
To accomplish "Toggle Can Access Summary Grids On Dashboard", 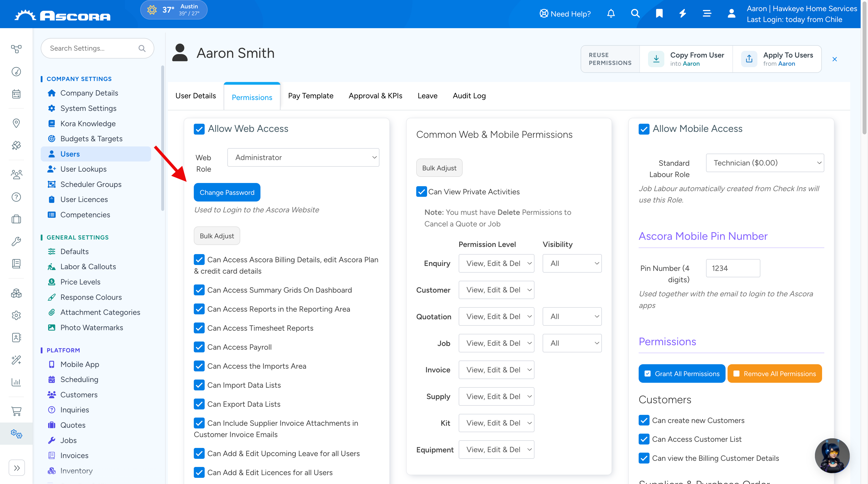I will click(199, 290).
